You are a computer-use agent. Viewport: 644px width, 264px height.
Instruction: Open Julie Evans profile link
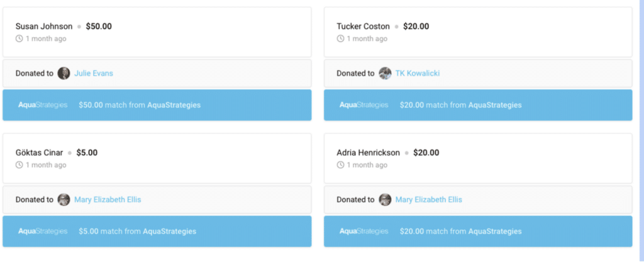pyautogui.click(x=93, y=74)
